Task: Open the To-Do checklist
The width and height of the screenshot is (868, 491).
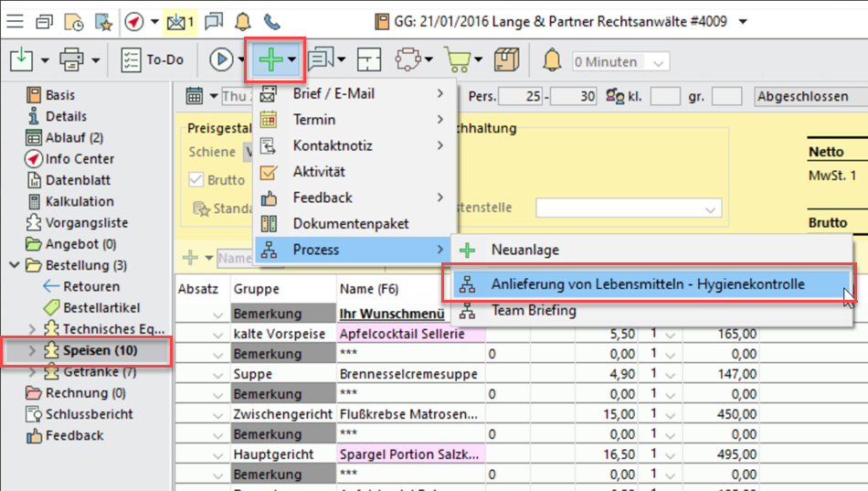Action: [x=153, y=60]
